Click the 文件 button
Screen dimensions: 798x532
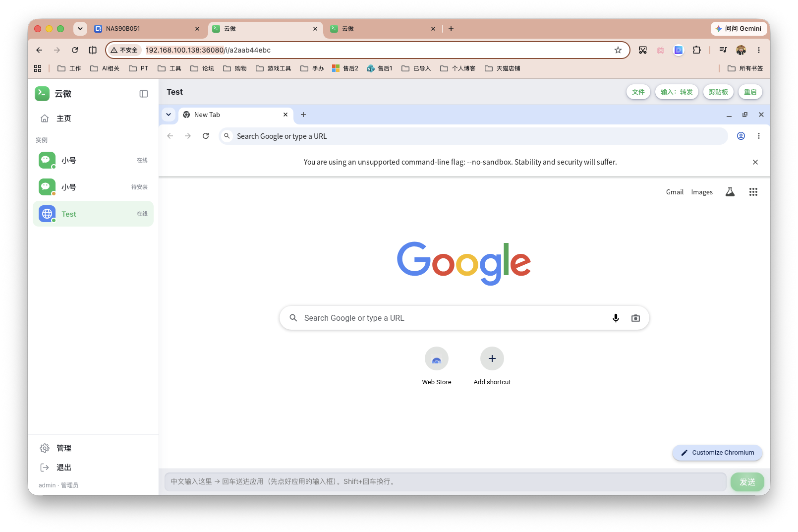click(638, 92)
